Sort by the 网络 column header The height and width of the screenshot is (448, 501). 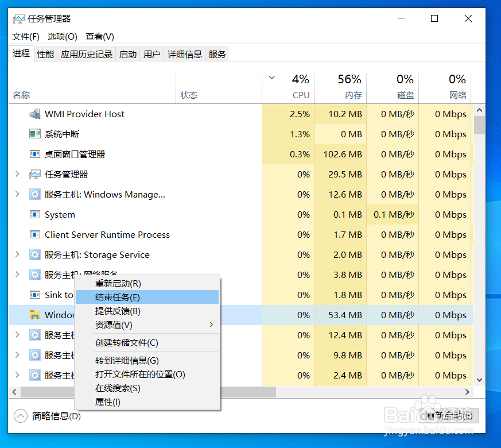coord(445,88)
